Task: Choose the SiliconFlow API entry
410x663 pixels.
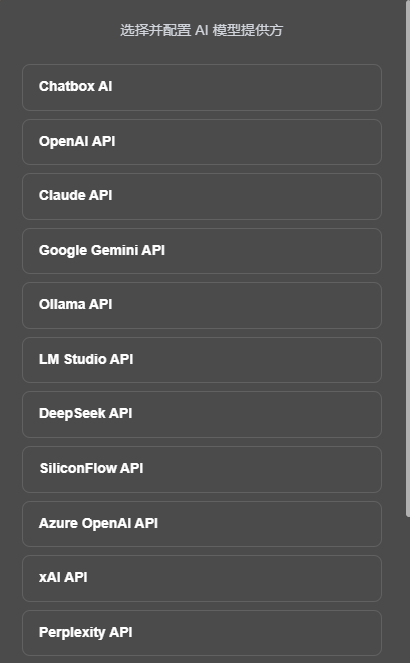Action: 202,469
